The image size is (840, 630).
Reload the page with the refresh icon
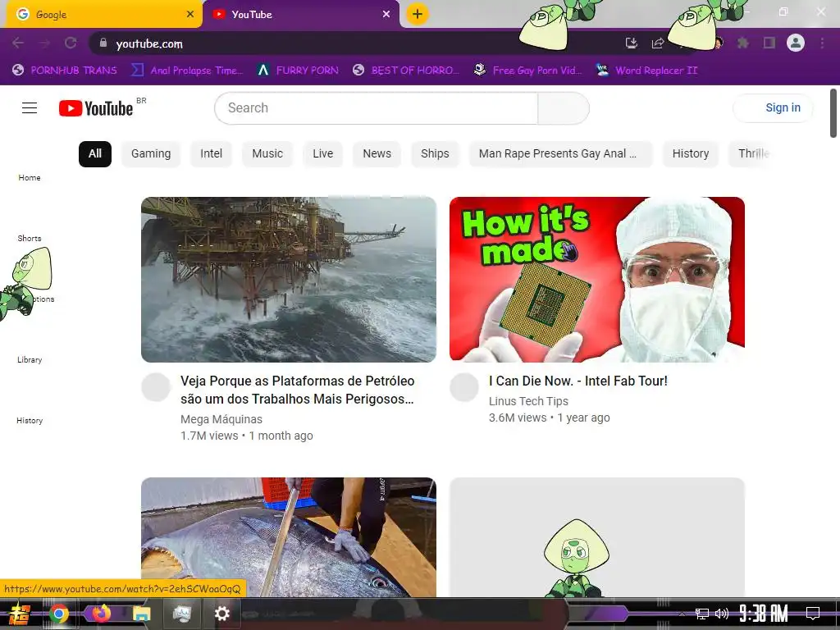pos(71,43)
